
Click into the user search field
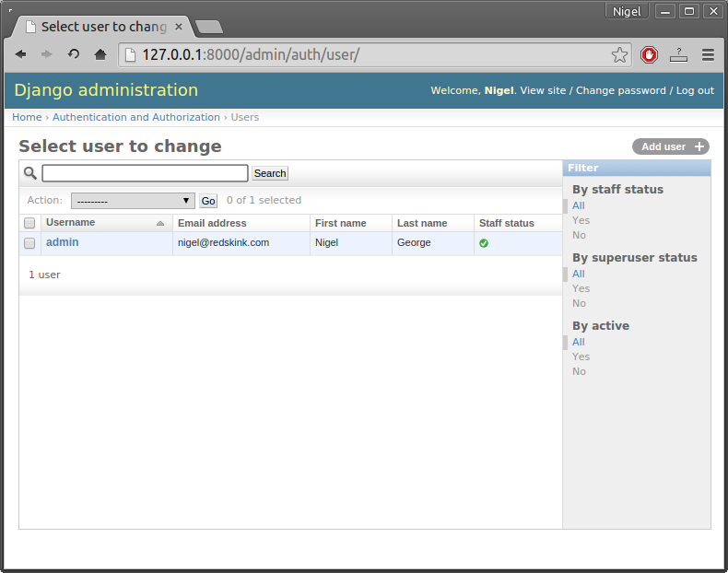coord(145,173)
